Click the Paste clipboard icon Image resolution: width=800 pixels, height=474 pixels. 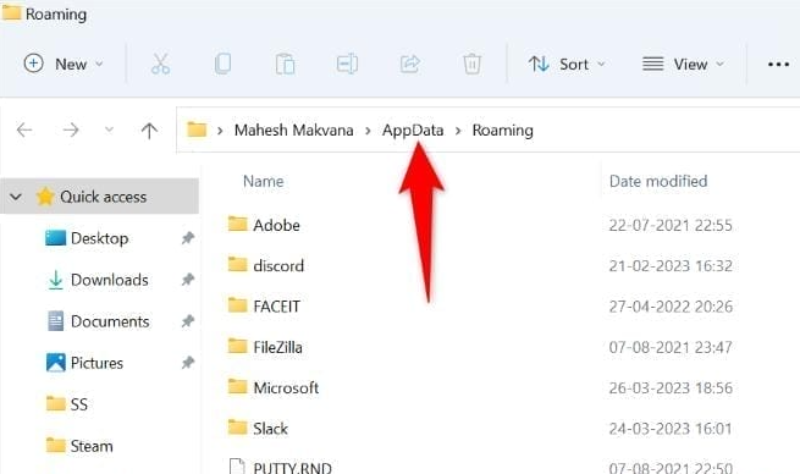point(285,64)
